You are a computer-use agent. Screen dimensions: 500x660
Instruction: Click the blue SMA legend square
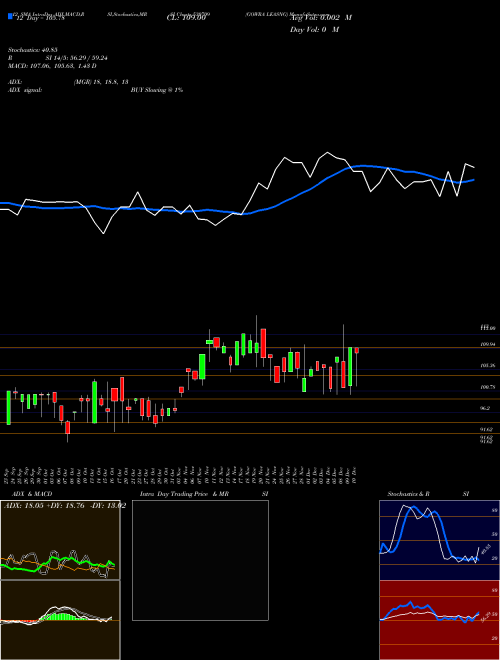(10, 17)
